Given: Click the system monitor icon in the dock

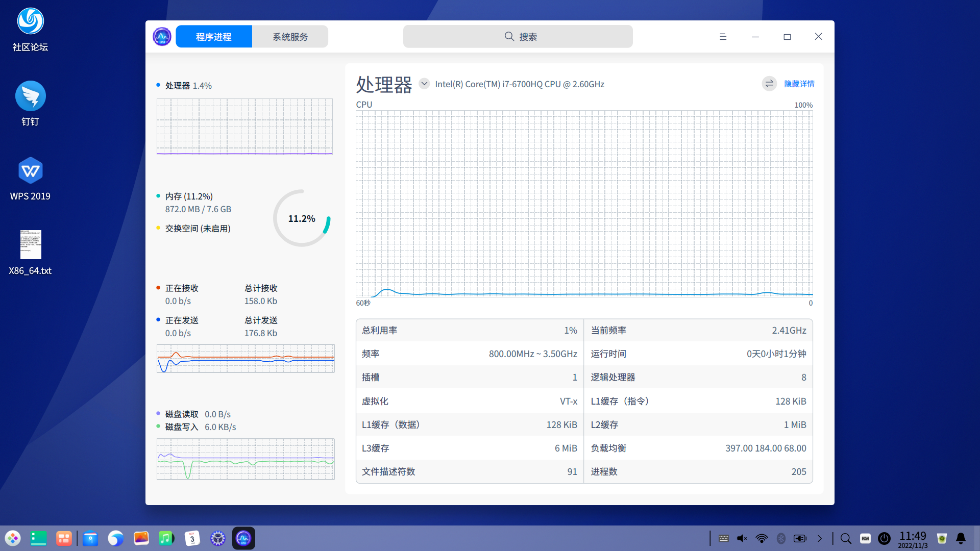Looking at the screenshot, I should (x=243, y=538).
